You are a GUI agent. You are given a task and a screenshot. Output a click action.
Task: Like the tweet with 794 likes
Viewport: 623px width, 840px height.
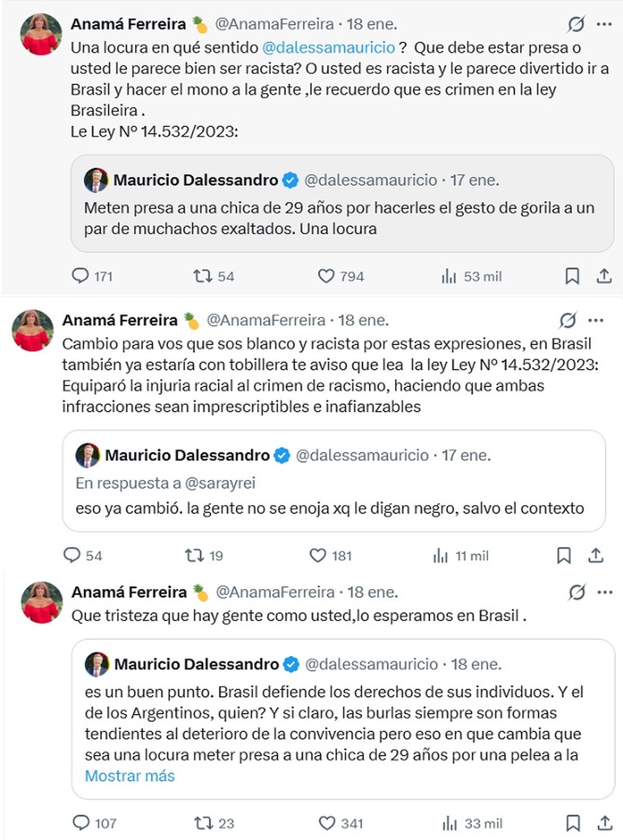pos(326,276)
